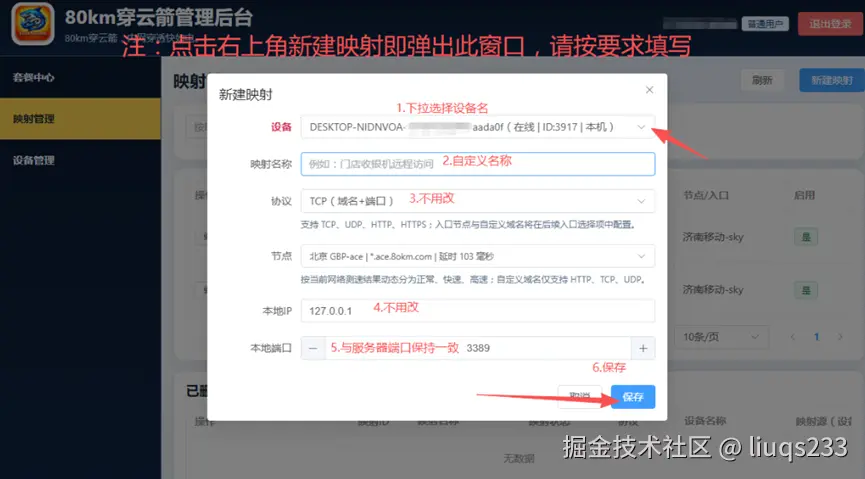The width and height of the screenshot is (865, 479).
Task: Open the 设备 device dropdown
Action: pos(478,127)
